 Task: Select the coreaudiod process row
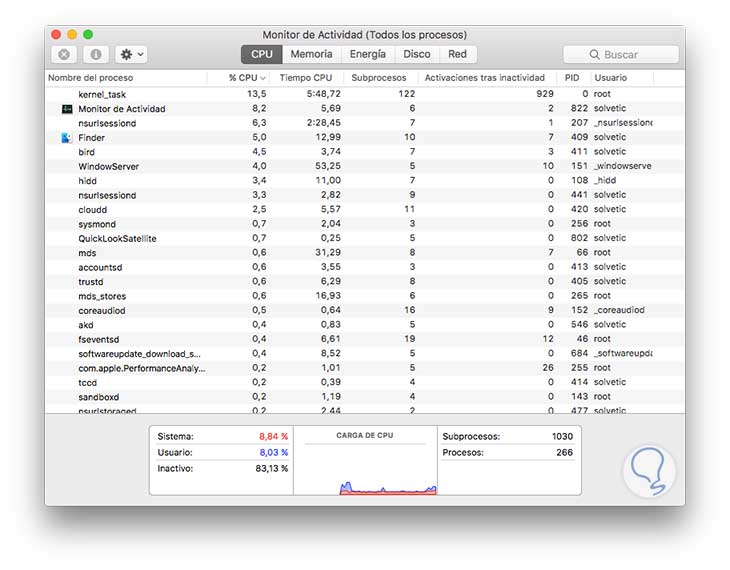365,311
